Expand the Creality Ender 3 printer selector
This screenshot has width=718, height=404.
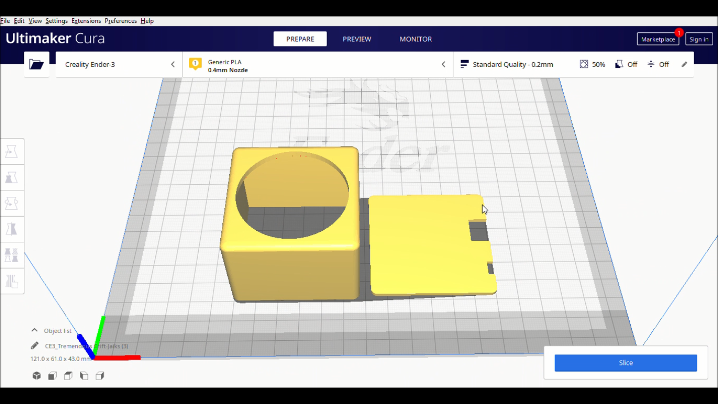(x=119, y=65)
